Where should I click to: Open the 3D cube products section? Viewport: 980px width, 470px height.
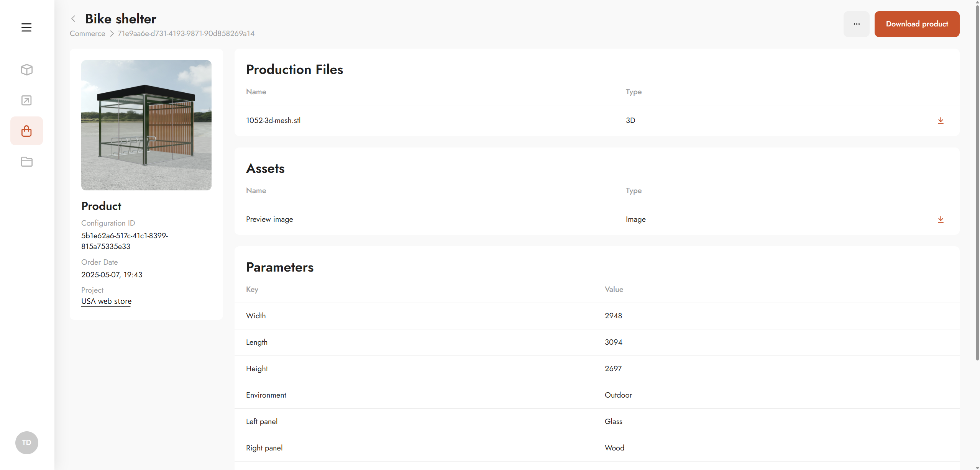pos(26,70)
